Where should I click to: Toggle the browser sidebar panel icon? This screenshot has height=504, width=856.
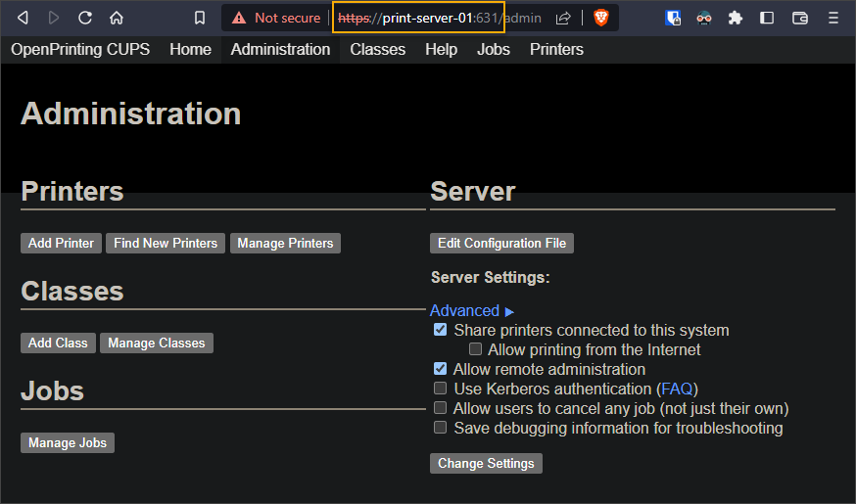click(x=767, y=18)
